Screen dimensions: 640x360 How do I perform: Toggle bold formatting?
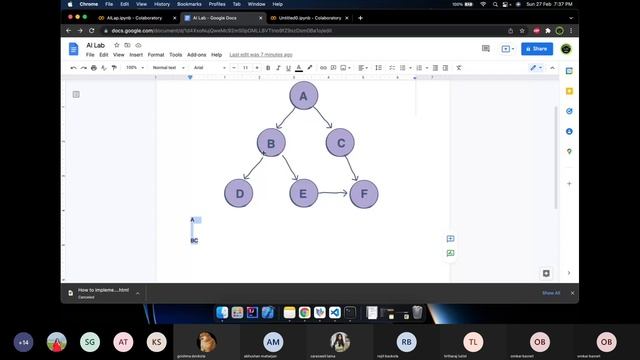(x=268, y=68)
